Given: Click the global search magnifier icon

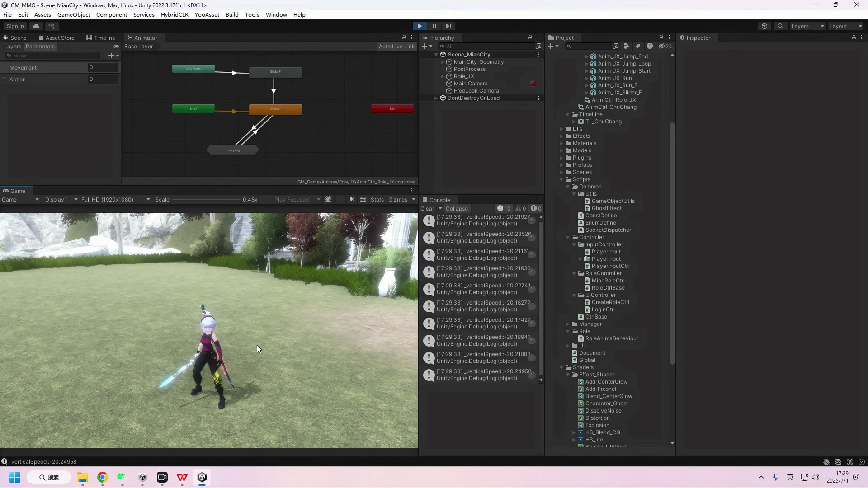Looking at the screenshot, I should pos(781,26).
